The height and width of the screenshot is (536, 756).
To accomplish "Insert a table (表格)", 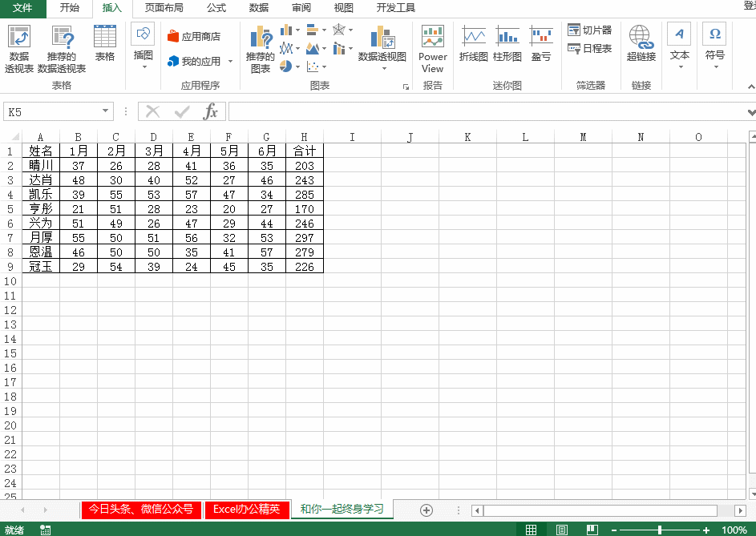I will (105, 43).
